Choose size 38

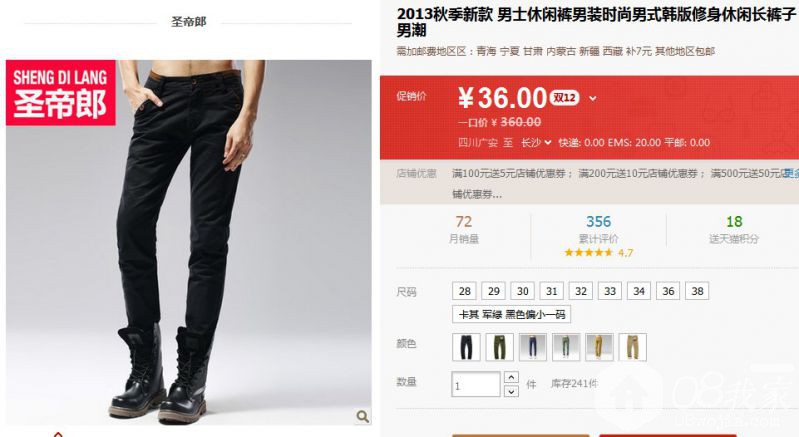[697, 291]
